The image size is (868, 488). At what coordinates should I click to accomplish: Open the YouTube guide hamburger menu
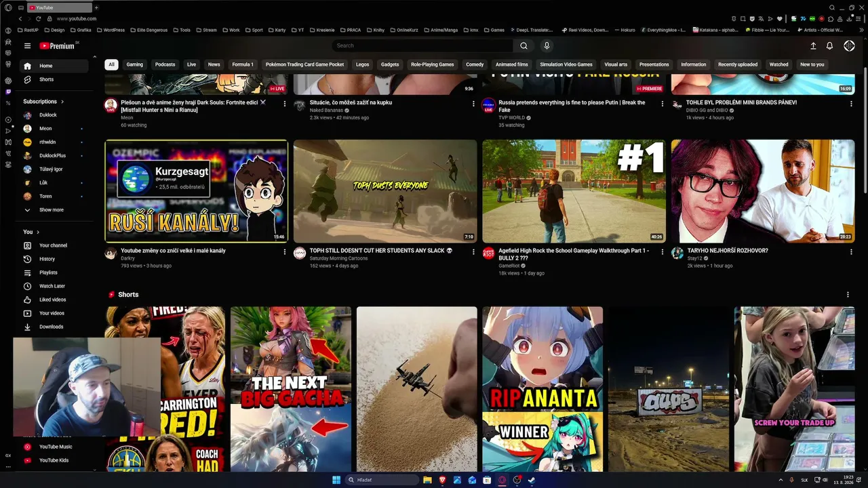(27, 46)
